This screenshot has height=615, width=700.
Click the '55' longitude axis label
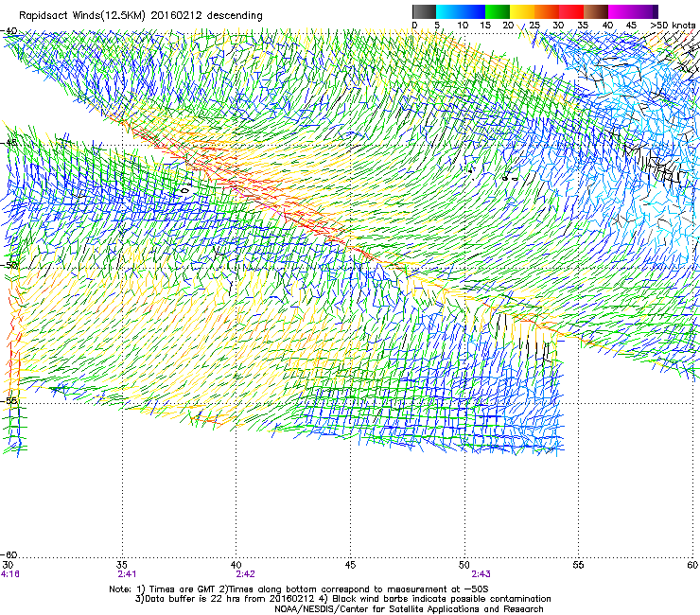click(578, 565)
